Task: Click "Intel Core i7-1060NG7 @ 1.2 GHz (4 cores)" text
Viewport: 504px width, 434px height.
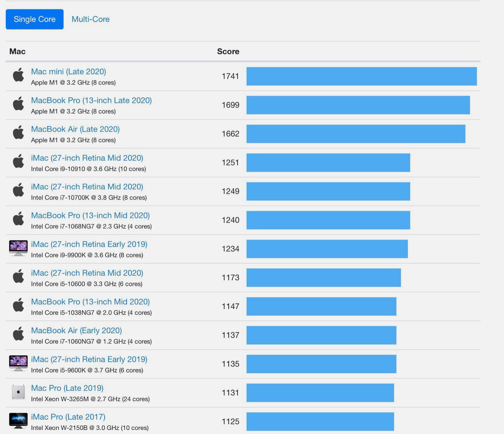Action: [91, 341]
